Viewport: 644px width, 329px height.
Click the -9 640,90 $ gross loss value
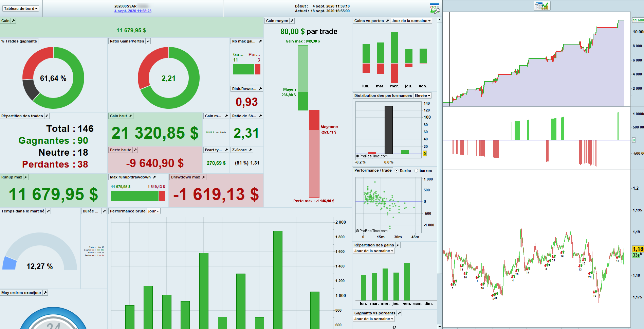[155, 163]
